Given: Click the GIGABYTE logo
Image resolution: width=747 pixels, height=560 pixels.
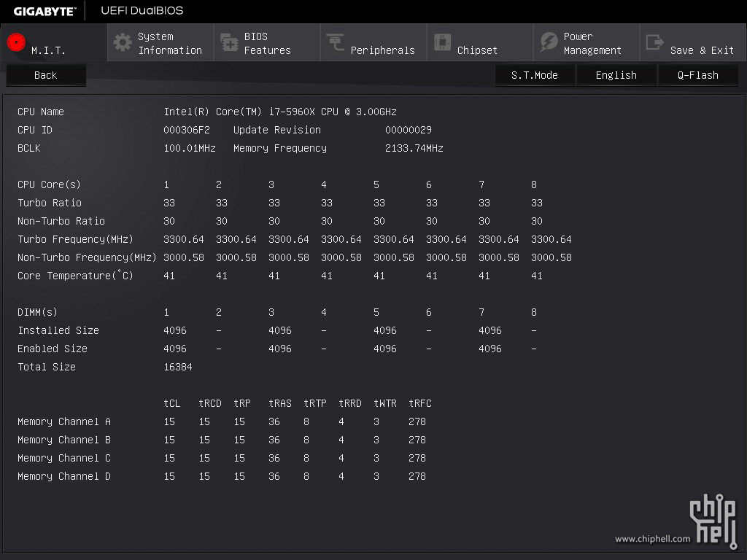Looking at the screenshot, I should pos(44,11).
